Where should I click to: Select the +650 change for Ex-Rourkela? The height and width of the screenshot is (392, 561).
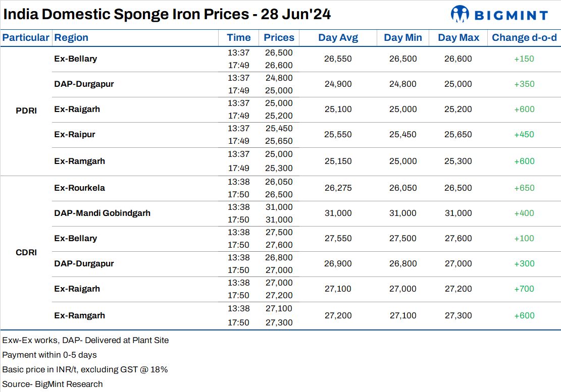(524, 188)
